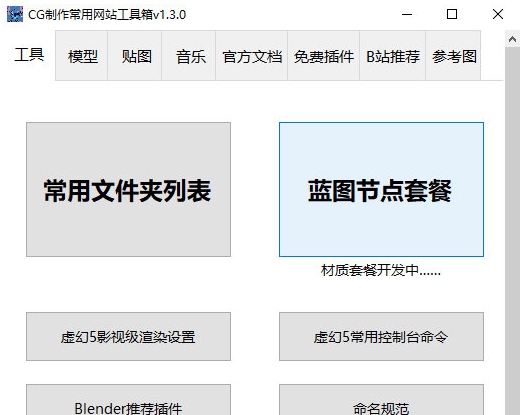Open 虚幻5常用控制台命令
Screen dimensions: 523x415
point(381,337)
